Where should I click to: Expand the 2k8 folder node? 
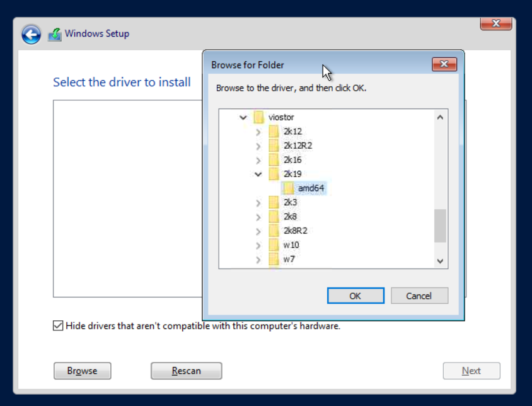pos(258,216)
